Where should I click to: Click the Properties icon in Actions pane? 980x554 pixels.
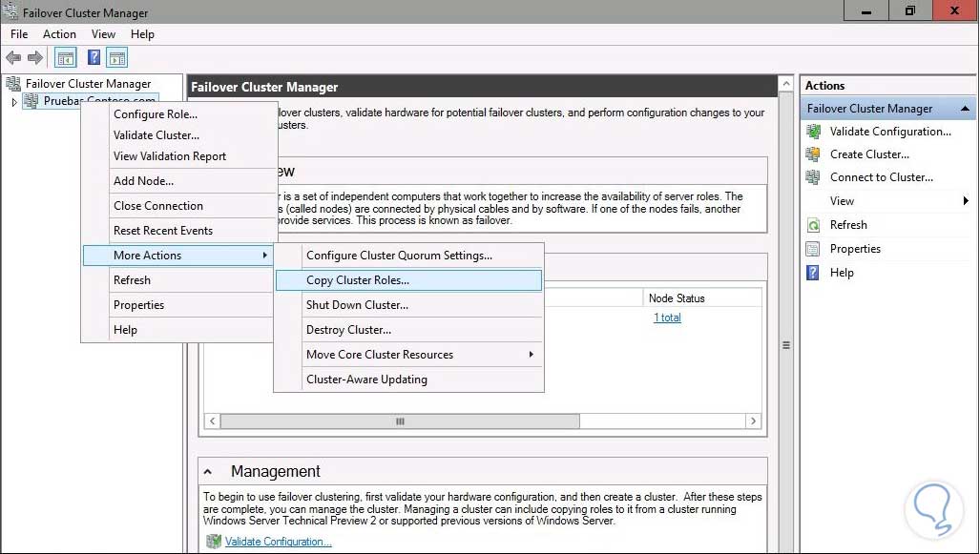click(x=813, y=249)
